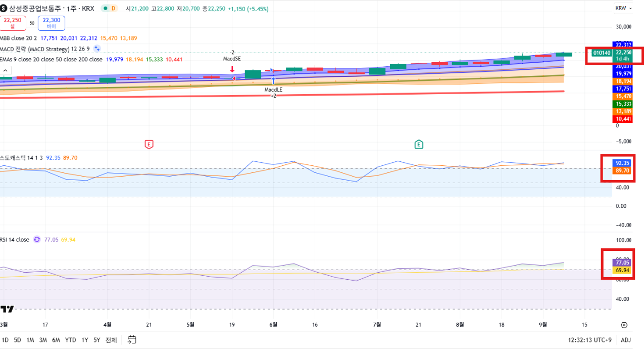
Task: Click the 15,333 green price label
Action: coord(622,104)
